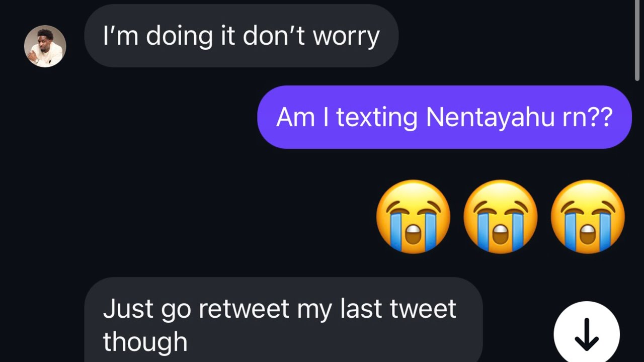This screenshot has height=362, width=644.
Task: Select the middle crying emoji
Action: 500,217
